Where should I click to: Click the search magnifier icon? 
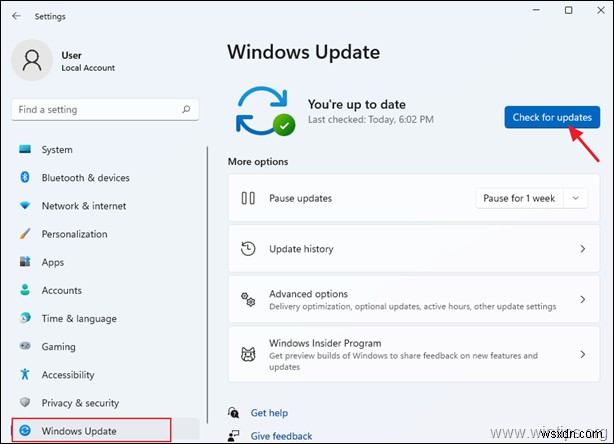(x=185, y=110)
